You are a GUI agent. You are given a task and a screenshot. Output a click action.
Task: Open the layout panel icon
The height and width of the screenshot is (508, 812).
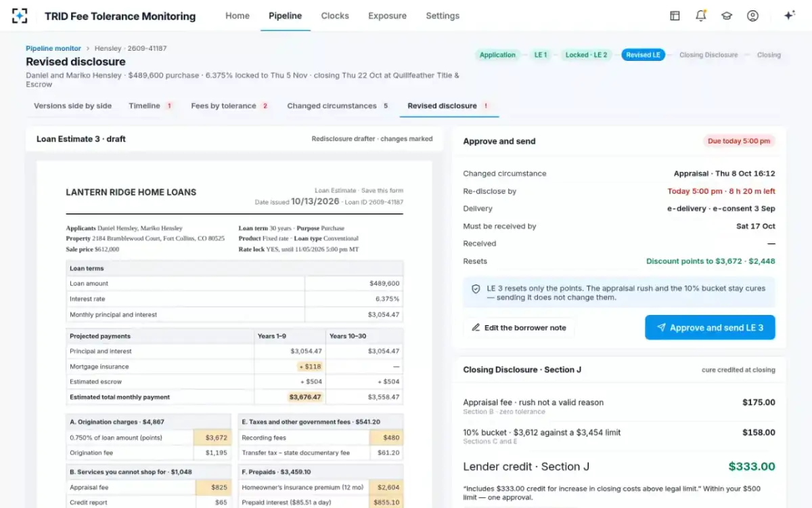point(675,16)
